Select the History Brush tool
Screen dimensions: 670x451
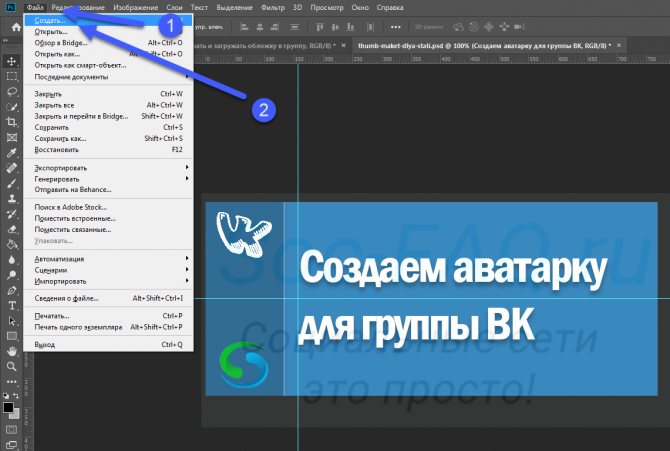[x=12, y=214]
